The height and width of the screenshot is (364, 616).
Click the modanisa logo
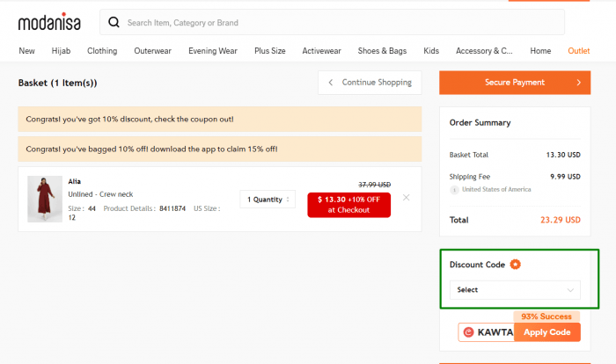(49, 22)
